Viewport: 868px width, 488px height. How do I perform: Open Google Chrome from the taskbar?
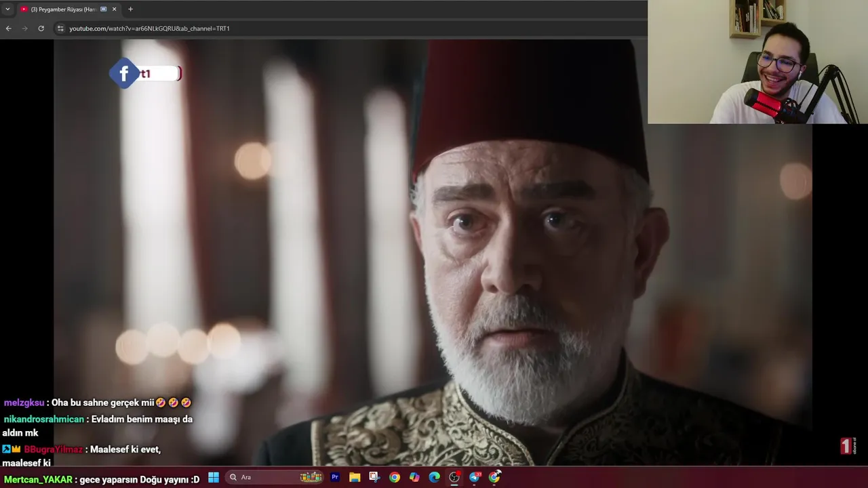click(x=395, y=477)
